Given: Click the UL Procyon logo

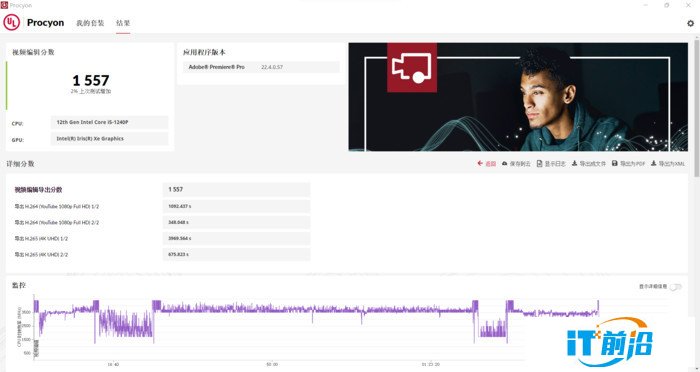Looking at the screenshot, I should 12,22.
